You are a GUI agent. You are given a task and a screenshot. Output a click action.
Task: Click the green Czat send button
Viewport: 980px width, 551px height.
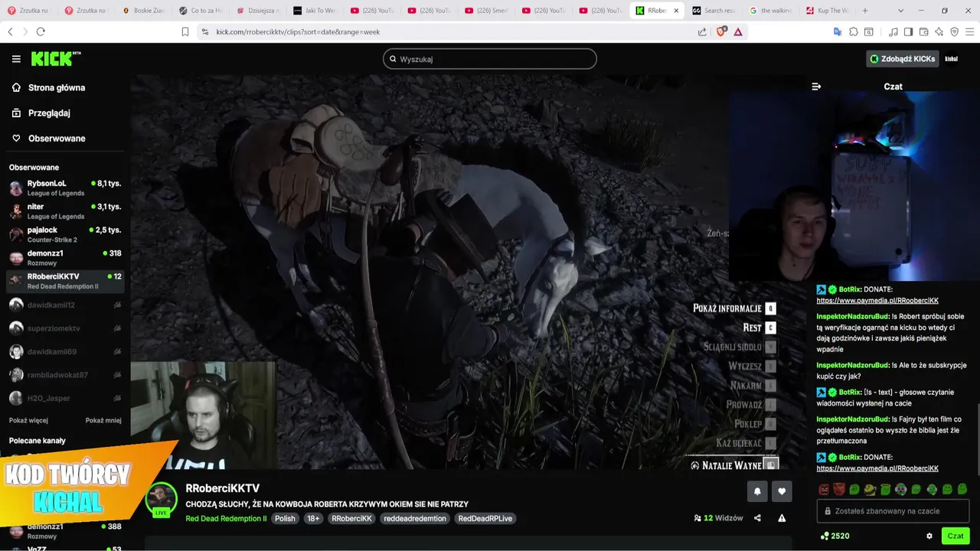tap(955, 536)
